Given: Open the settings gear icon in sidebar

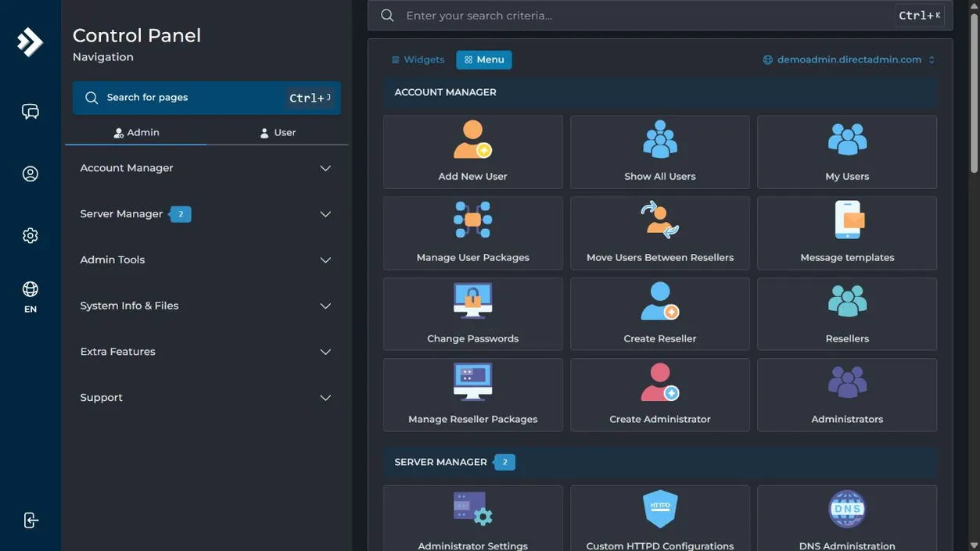Looking at the screenshot, I should point(30,235).
